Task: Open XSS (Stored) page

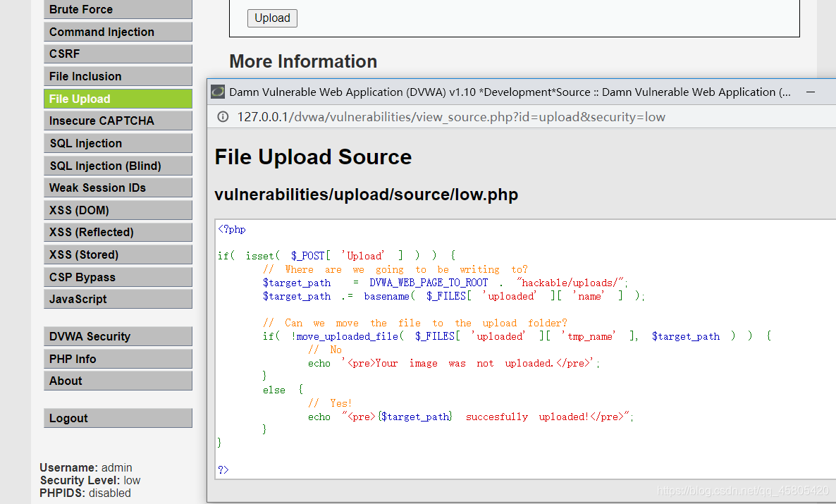Action: pos(118,255)
